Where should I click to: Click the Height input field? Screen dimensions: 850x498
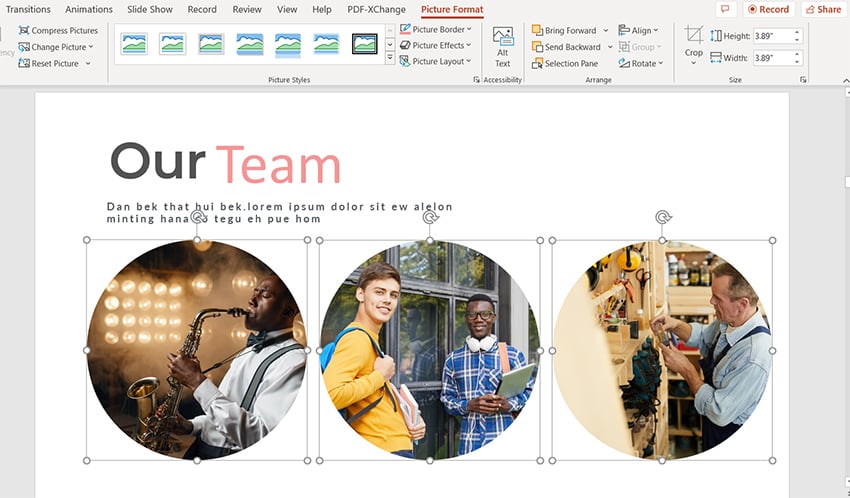pos(774,36)
